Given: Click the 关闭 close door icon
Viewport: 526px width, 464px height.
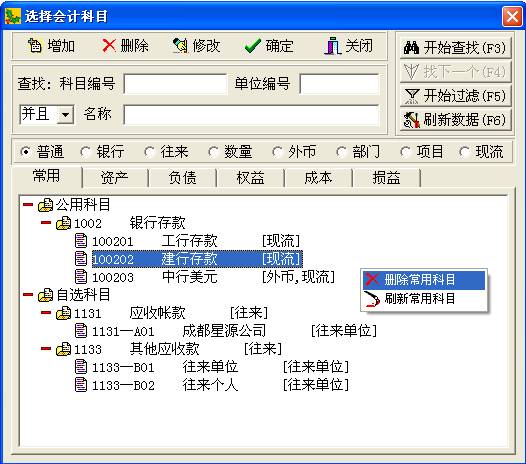Looking at the screenshot, I should pyautogui.click(x=333, y=46).
